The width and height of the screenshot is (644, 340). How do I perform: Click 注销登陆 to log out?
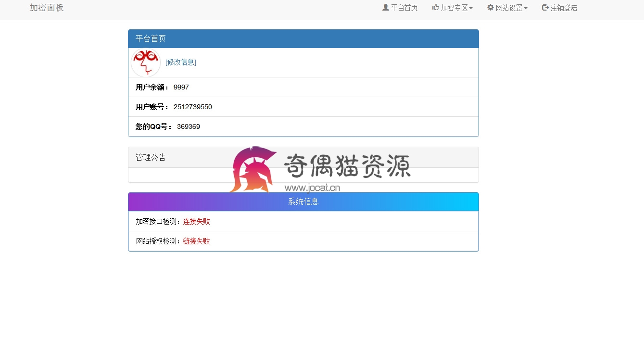pyautogui.click(x=559, y=8)
